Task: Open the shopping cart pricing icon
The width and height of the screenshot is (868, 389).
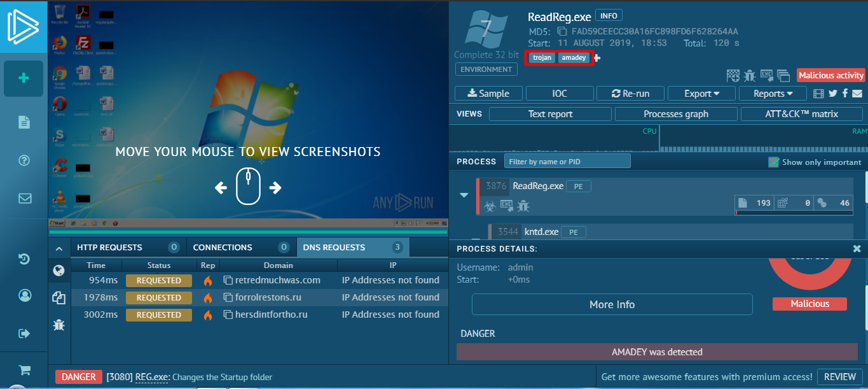Action: pyautogui.click(x=24, y=370)
